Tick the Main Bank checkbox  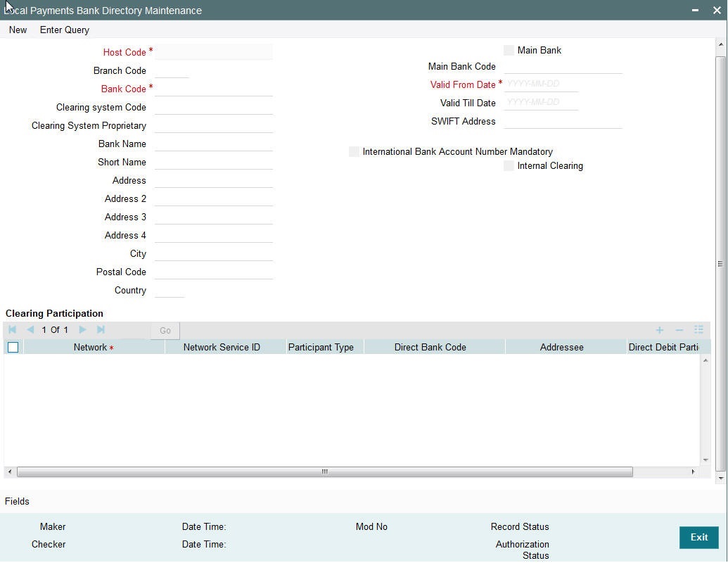click(x=509, y=50)
